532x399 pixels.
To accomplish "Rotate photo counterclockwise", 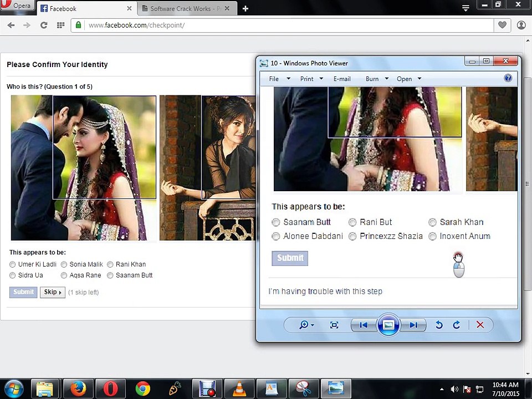I will (x=439, y=325).
